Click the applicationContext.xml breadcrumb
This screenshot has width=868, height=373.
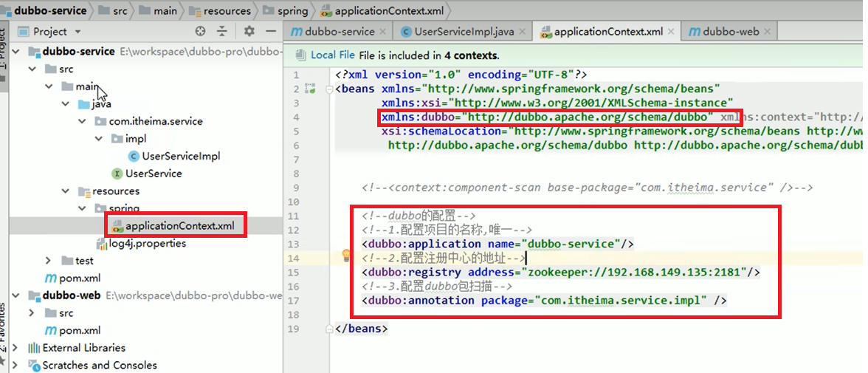(382, 10)
